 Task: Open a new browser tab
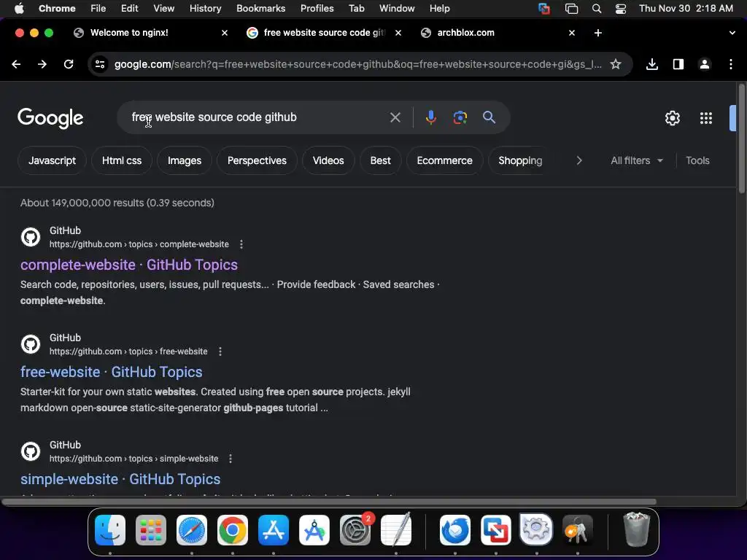[x=598, y=33]
